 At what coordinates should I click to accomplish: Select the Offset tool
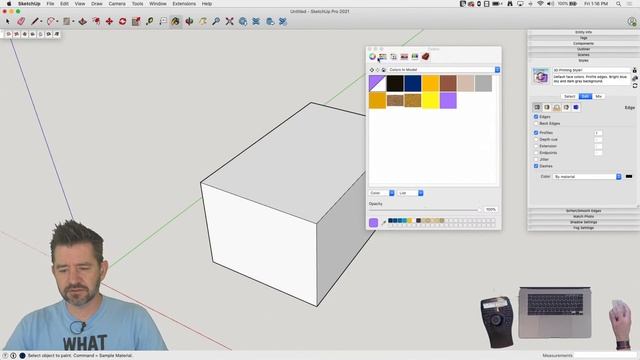tap(96, 21)
